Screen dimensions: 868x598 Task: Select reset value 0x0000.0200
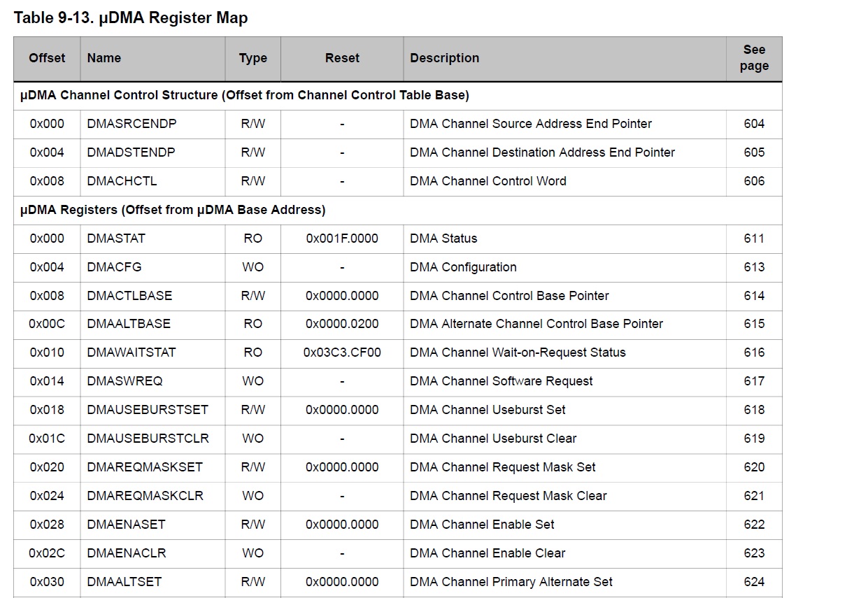342,324
